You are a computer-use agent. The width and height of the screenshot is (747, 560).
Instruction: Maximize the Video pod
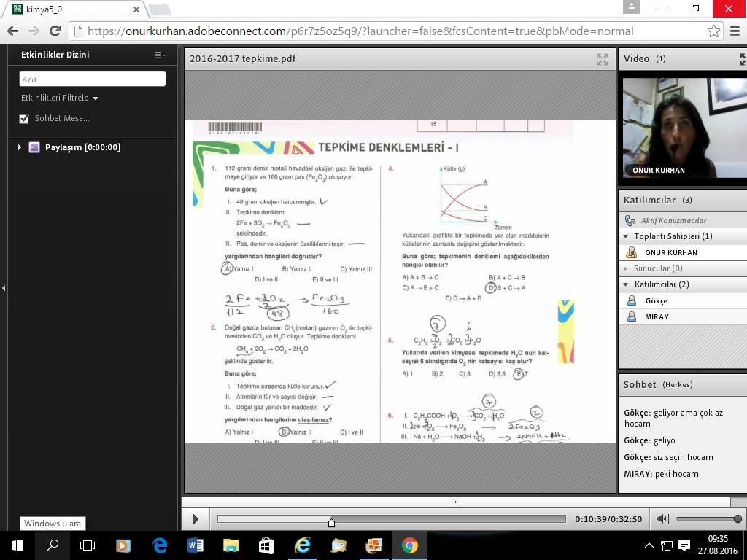[x=743, y=58]
